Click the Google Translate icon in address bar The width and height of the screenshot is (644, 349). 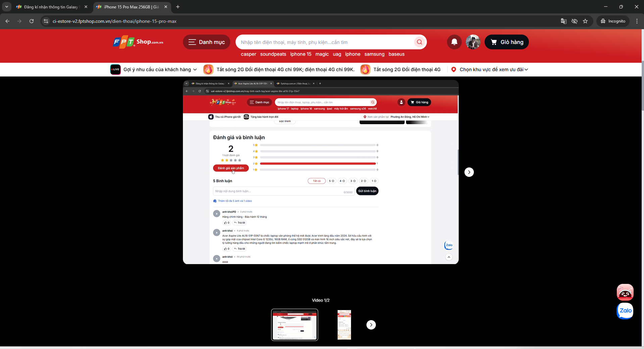(564, 21)
